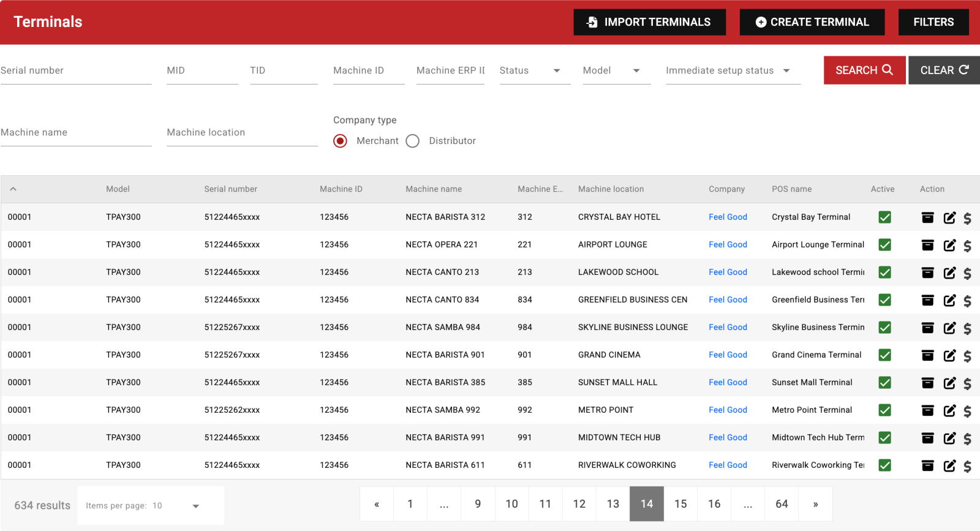Go to pagination page 10
980x531 pixels.
click(511, 504)
